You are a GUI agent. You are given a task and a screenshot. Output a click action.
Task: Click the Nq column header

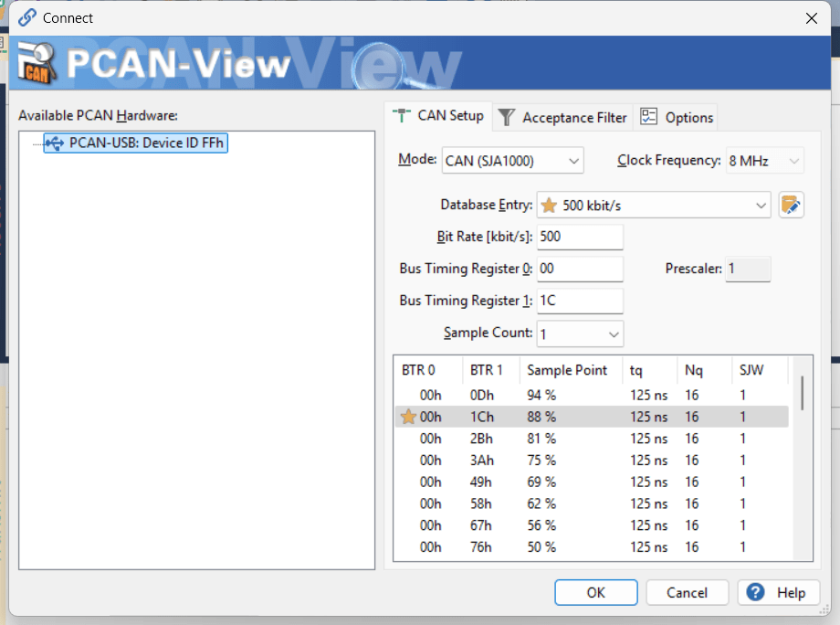(x=705, y=370)
